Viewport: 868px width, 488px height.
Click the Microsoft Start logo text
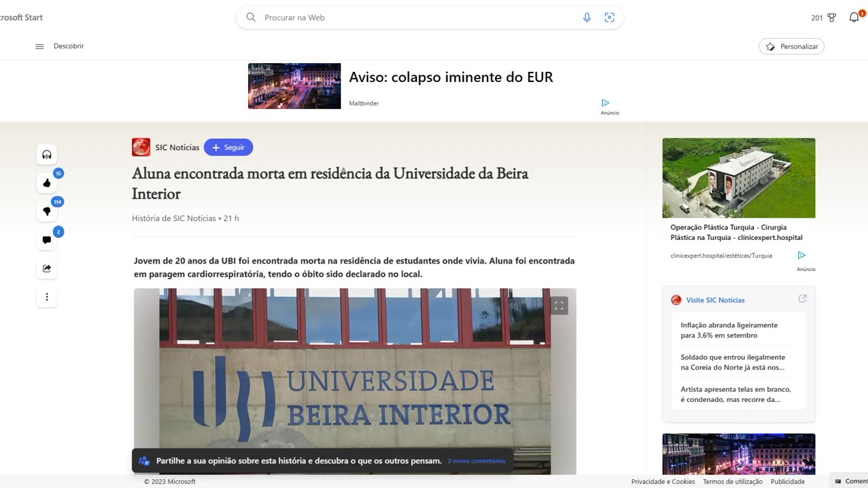pos(20,18)
